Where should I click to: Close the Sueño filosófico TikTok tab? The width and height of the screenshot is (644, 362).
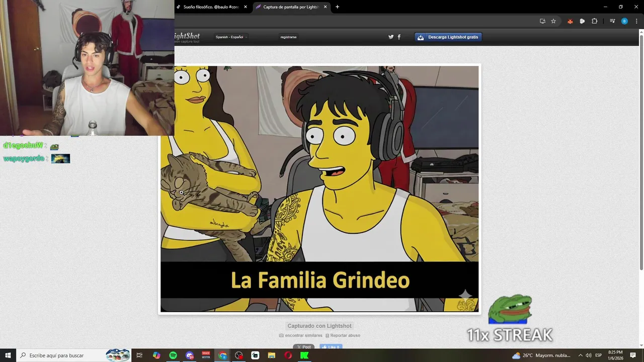tap(246, 7)
